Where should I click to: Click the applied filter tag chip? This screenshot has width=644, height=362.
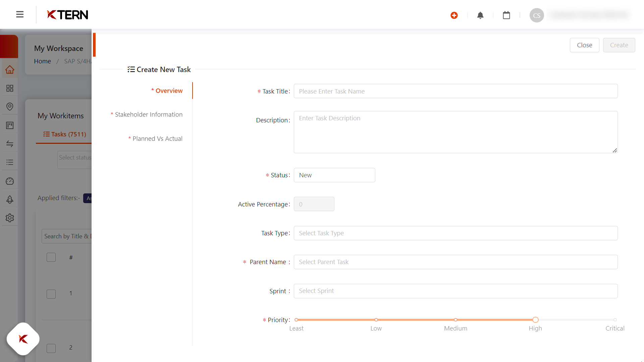88,198
